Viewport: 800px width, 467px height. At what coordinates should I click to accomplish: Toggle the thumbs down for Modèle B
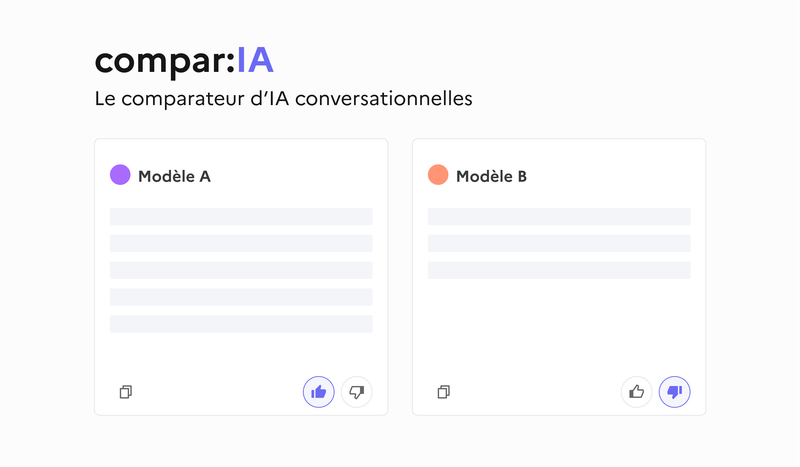click(x=674, y=392)
